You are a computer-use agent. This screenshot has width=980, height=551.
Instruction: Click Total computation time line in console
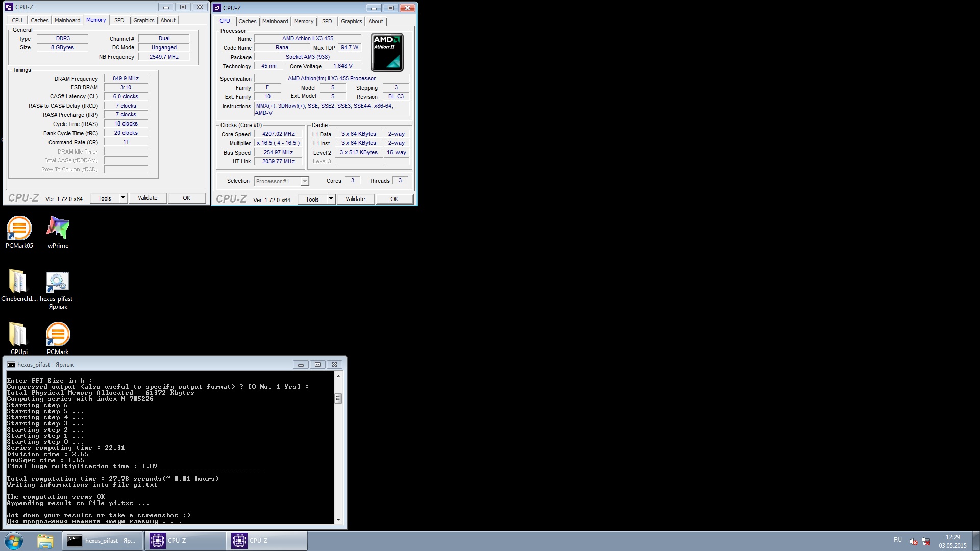coord(113,479)
